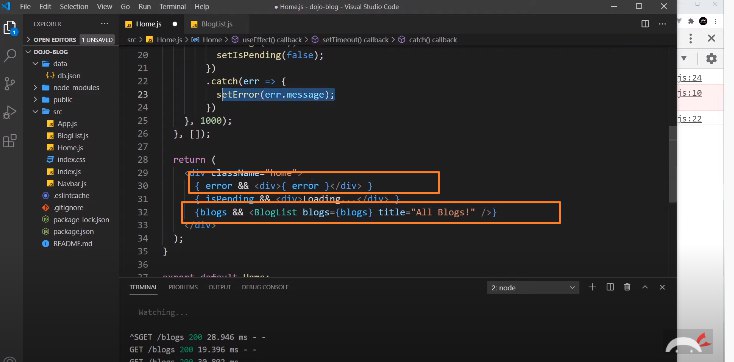Open the Edit menu
The height and width of the screenshot is (362, 734).
[45, 7]
